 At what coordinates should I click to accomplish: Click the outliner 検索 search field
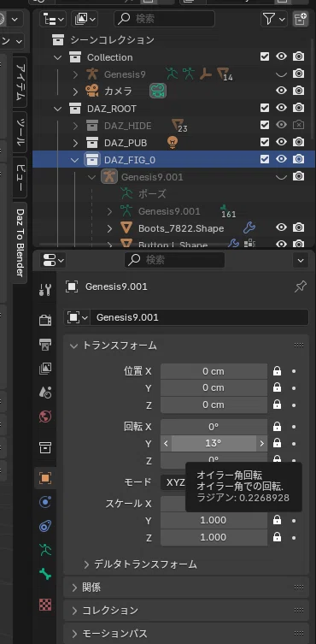164,19
